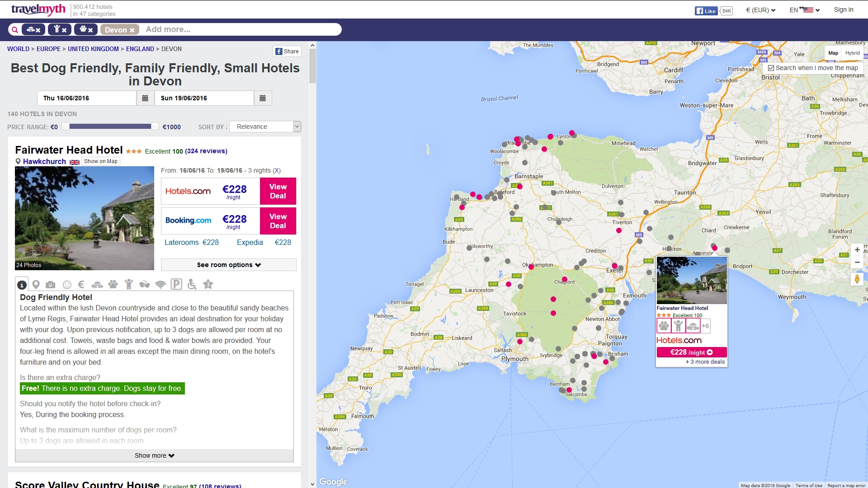Zoom in the map with plus
The height and width of the screenshot is (488, 868).
click(x=857, y=249)
